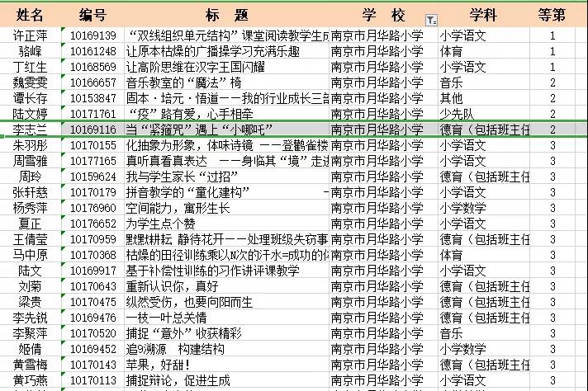Click the name cell 骆峰

[x=30, y=51]
